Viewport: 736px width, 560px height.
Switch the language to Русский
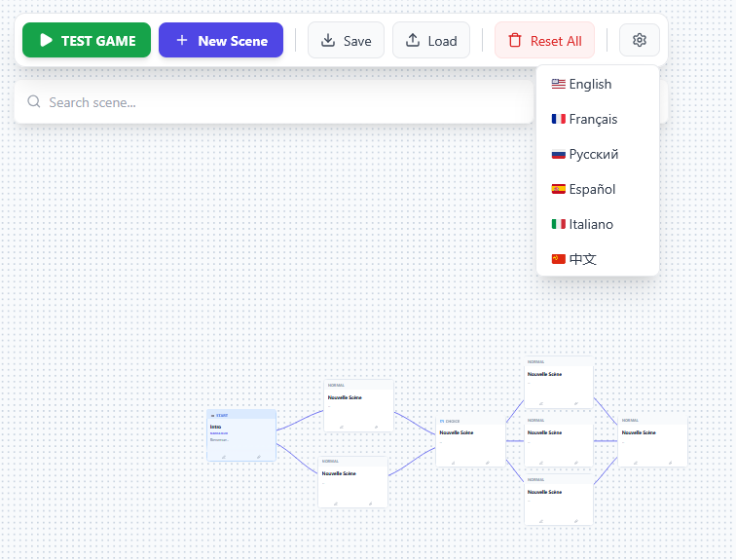click(x=598, y=154)
